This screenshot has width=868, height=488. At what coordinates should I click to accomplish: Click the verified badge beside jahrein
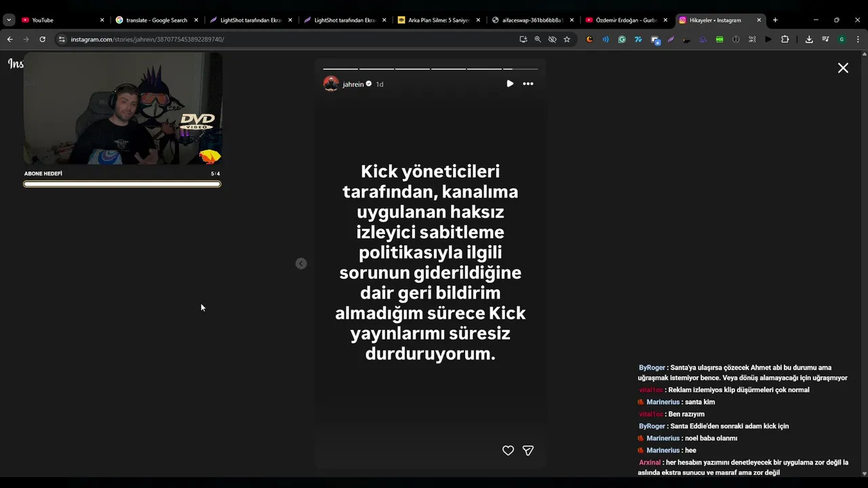(369, 84)
